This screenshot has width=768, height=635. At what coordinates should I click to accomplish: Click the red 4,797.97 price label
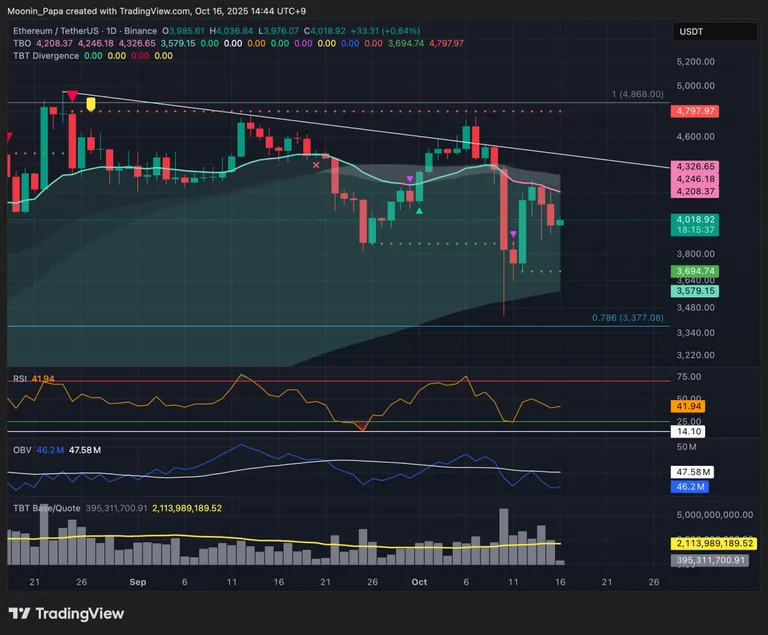point(695,111)
